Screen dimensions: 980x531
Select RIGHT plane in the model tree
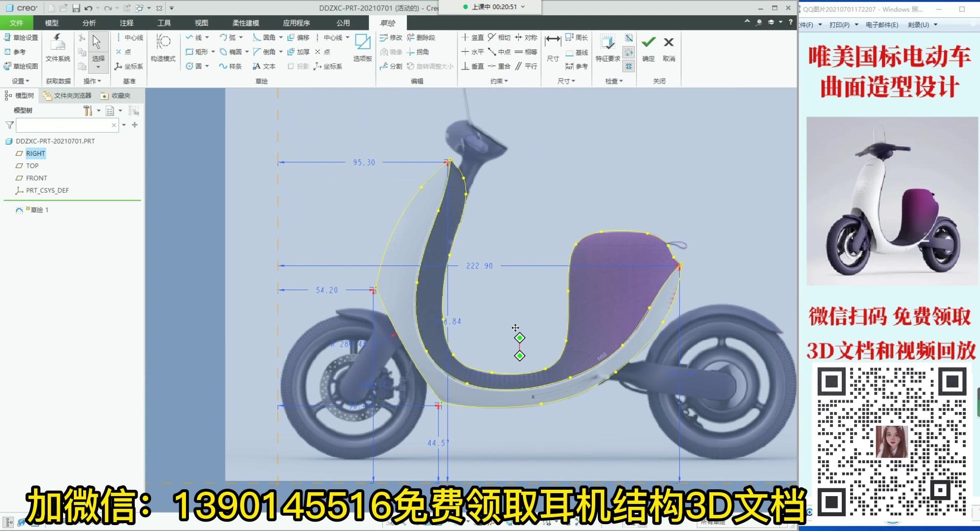click(x=35, y=153)
